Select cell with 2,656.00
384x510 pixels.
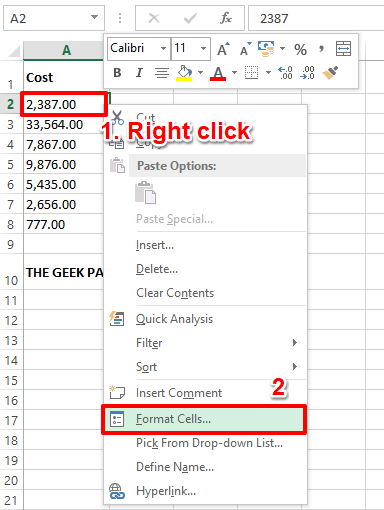[x=63, y=204]
